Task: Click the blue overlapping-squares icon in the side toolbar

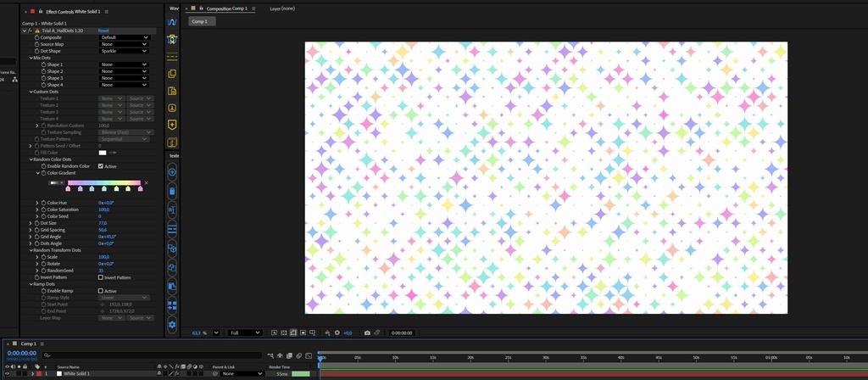Action: coord(172,267)
